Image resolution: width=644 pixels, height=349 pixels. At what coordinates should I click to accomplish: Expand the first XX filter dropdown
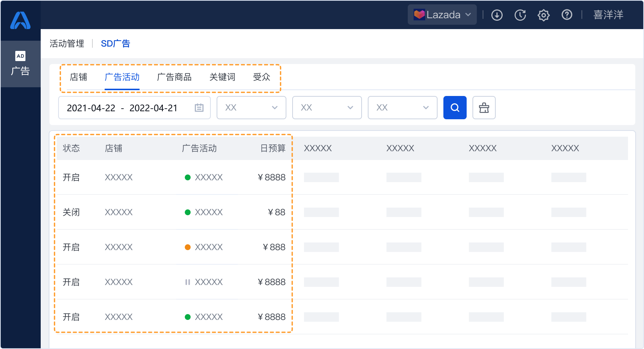click(251, 108)
